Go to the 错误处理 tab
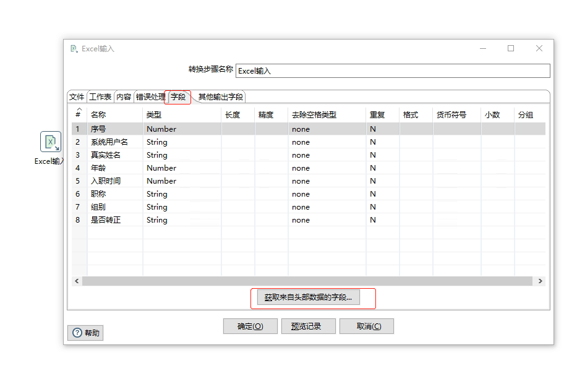The height and width of the screenshot is (392, 577). click(x=150, y=97)
